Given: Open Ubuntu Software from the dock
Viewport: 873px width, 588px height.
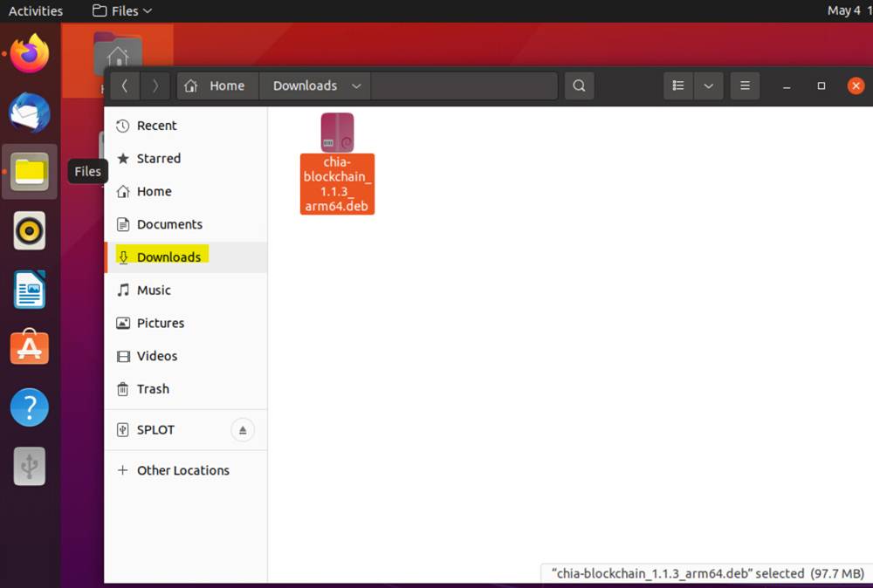Looking at the screenshot, I should tap(30, 349).
